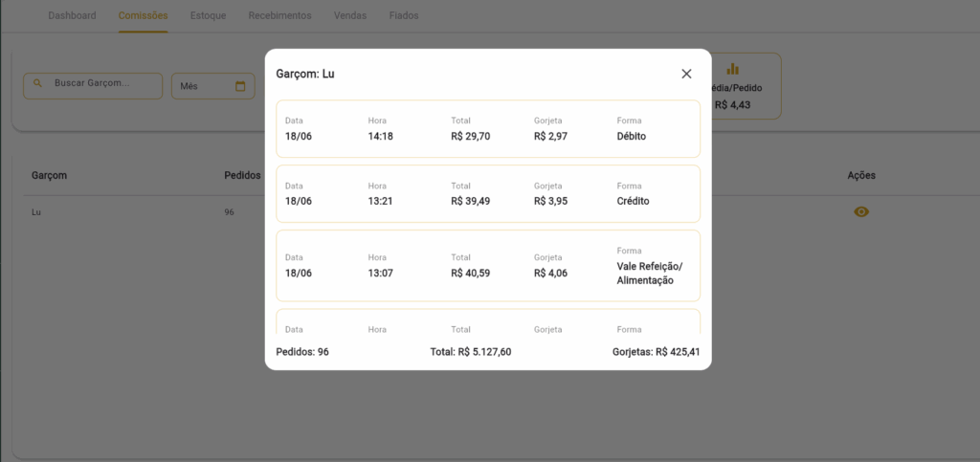This screenshot has height=462, width=980.
Task: Click the R$ 2,97 gorjeta value
Action: [x=550, y=136]
